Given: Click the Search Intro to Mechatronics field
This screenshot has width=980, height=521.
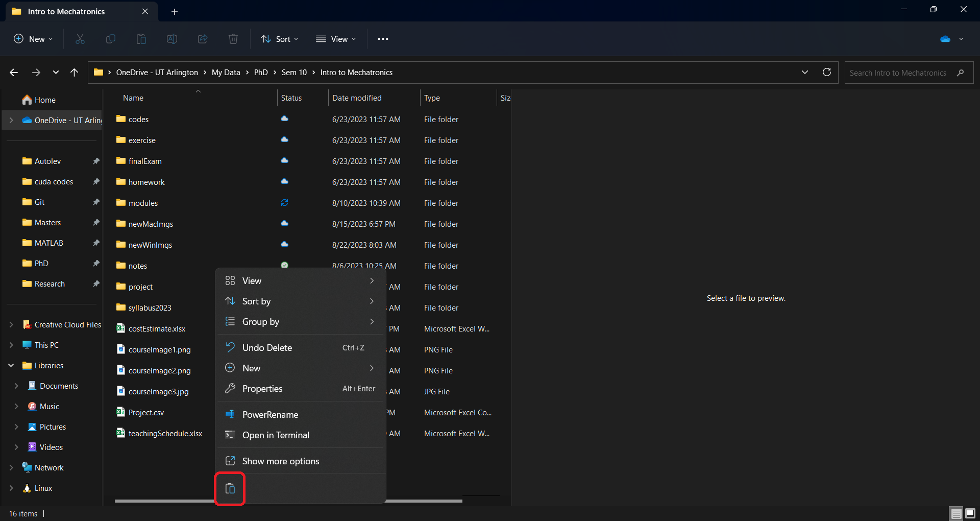Looking at the screenshot, I should click(x=898, y=73).
